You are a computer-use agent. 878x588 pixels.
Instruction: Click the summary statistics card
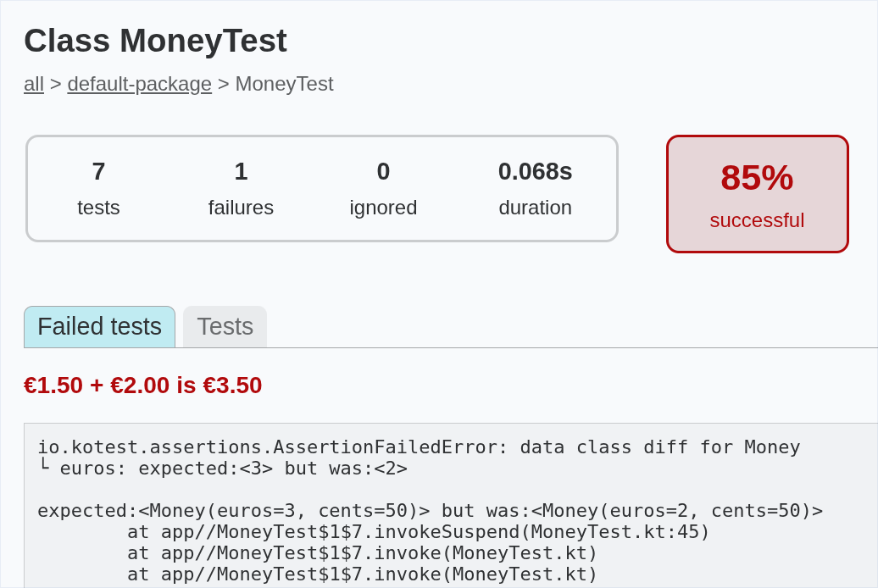point(322,188)
